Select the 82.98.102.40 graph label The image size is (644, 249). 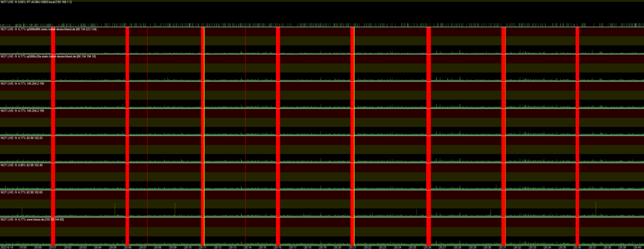coord(22,164)
